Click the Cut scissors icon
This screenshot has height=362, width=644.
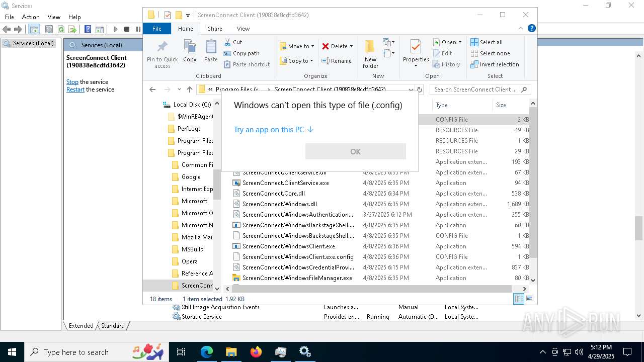point(227,42)
